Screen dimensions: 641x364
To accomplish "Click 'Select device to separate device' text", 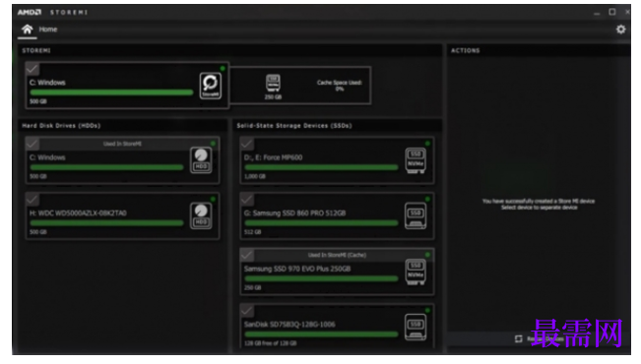I will [x=540, y=208].
